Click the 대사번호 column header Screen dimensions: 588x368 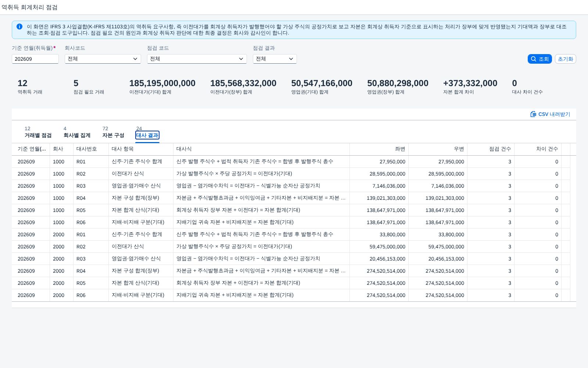click(x=91, y=149)
